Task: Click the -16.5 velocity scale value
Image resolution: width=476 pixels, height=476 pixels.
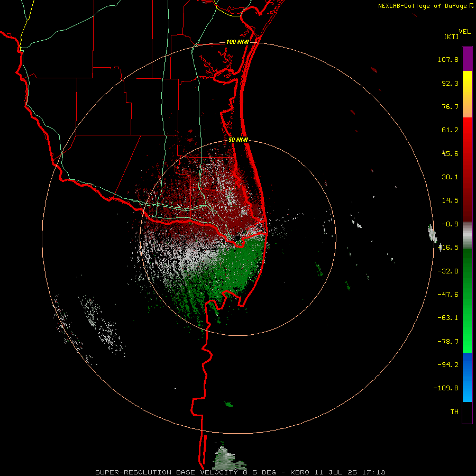Action: pyautogui.click(x=448, y=248)
